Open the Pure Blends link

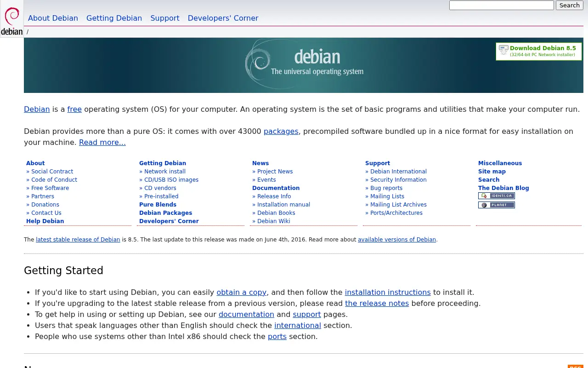(158, 205)
